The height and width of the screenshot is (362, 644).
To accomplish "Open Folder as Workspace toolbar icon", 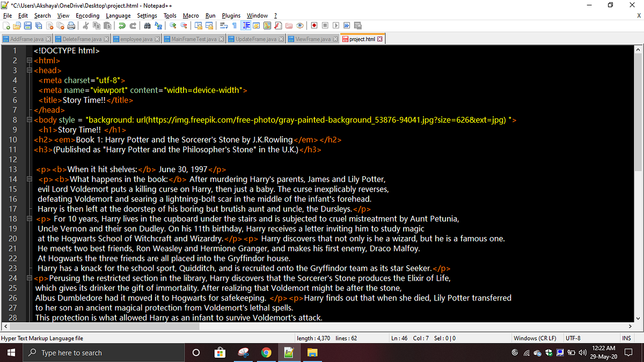I will [x=289, y=25].
